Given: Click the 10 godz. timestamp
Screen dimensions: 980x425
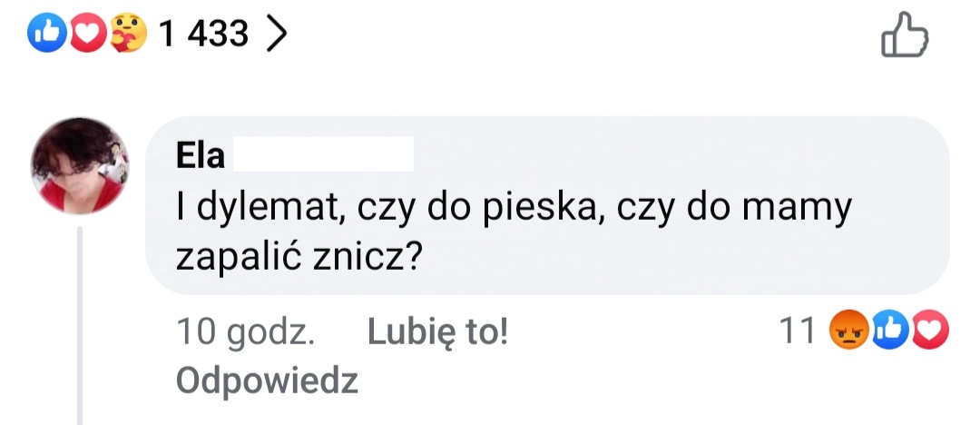Looking at the screenshot, I should (245, 333).
